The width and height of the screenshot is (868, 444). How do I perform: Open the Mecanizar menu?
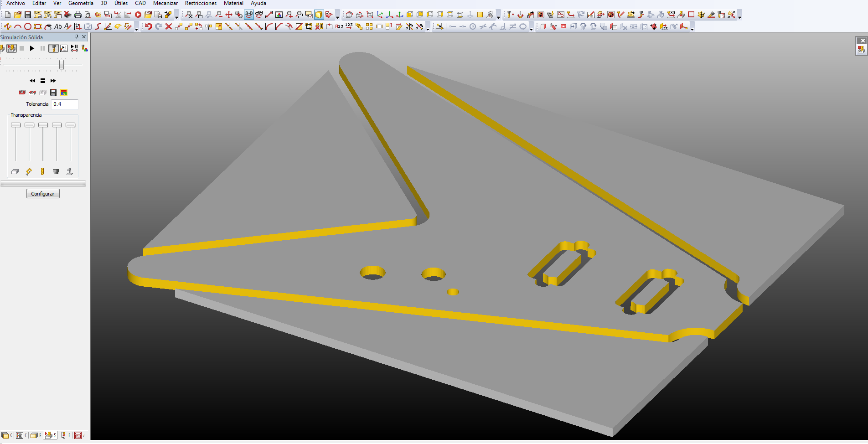click(x=165, y=3)
